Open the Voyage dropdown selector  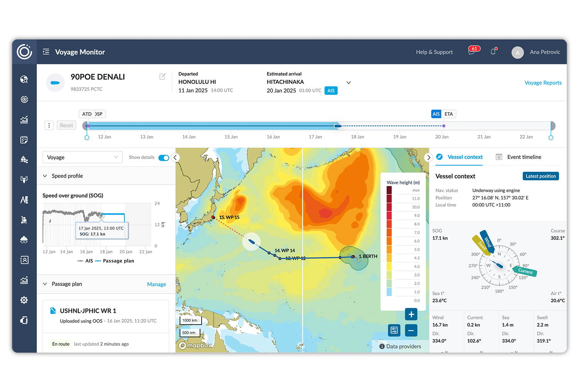click(x=82, y=157)
